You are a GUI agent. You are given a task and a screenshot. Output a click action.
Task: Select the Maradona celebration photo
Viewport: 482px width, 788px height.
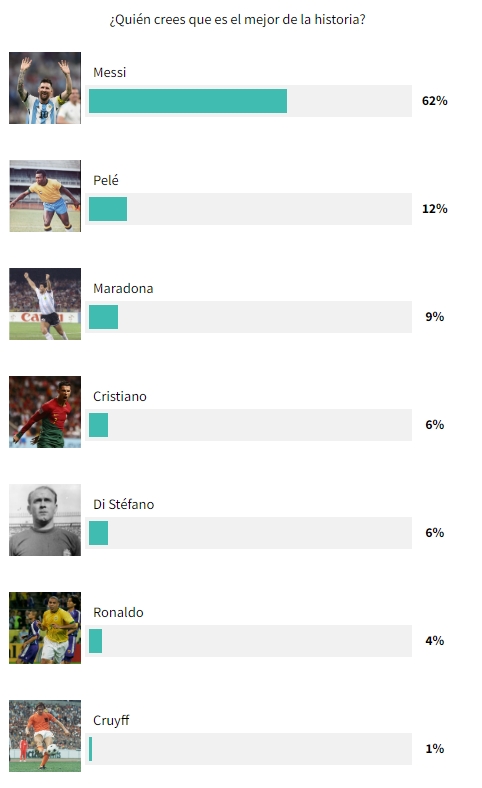tap(45, 304)
